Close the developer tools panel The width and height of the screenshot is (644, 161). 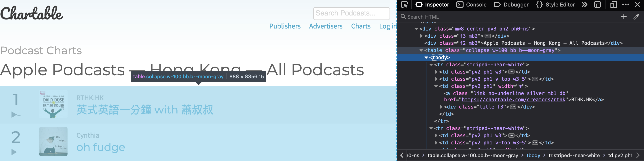click(637, 5)
